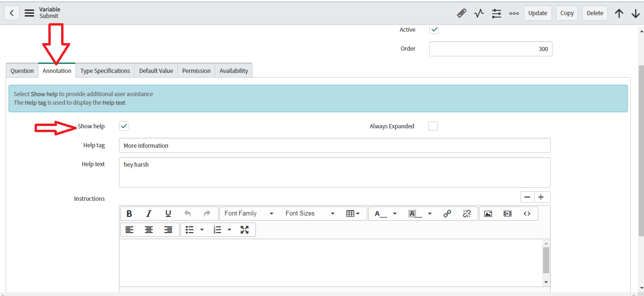Viewport: 644px width, 296px height.
Task: Go to next record down arrow
Action: 635,13
